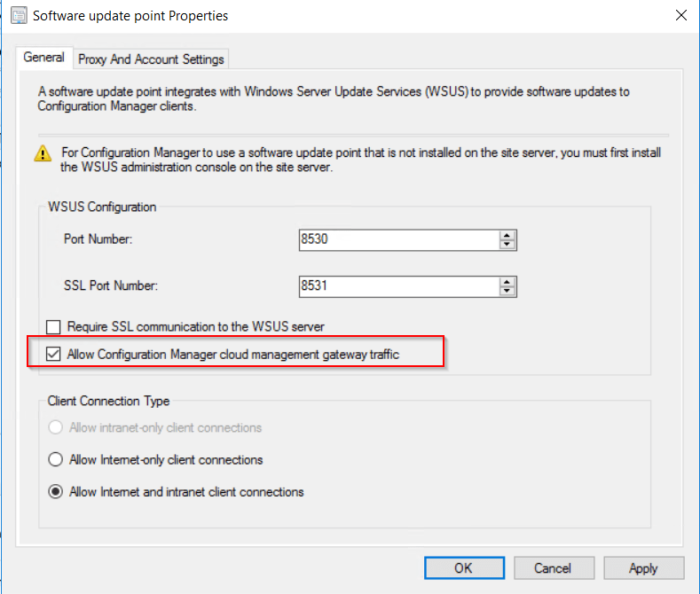Uncheck Allow cloud management gateway traffic

click(55, 355)
